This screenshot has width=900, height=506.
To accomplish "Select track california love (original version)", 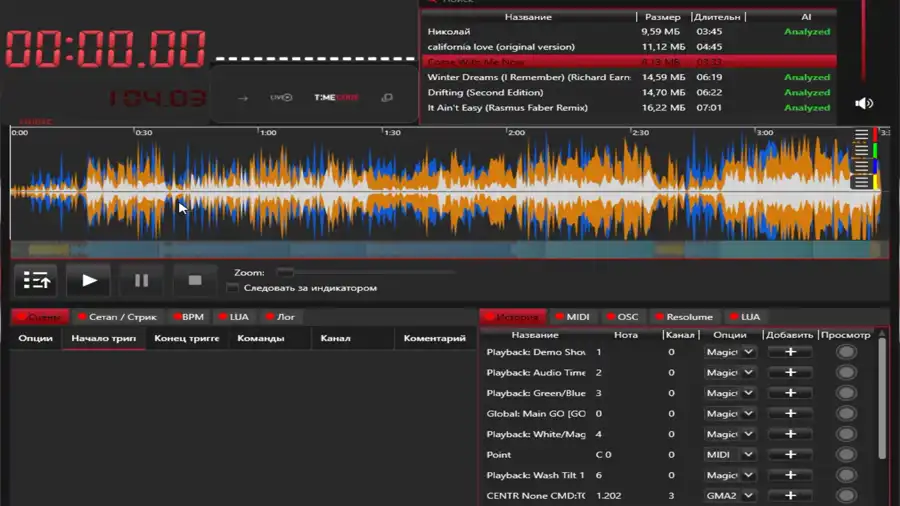I will (501, 47).
